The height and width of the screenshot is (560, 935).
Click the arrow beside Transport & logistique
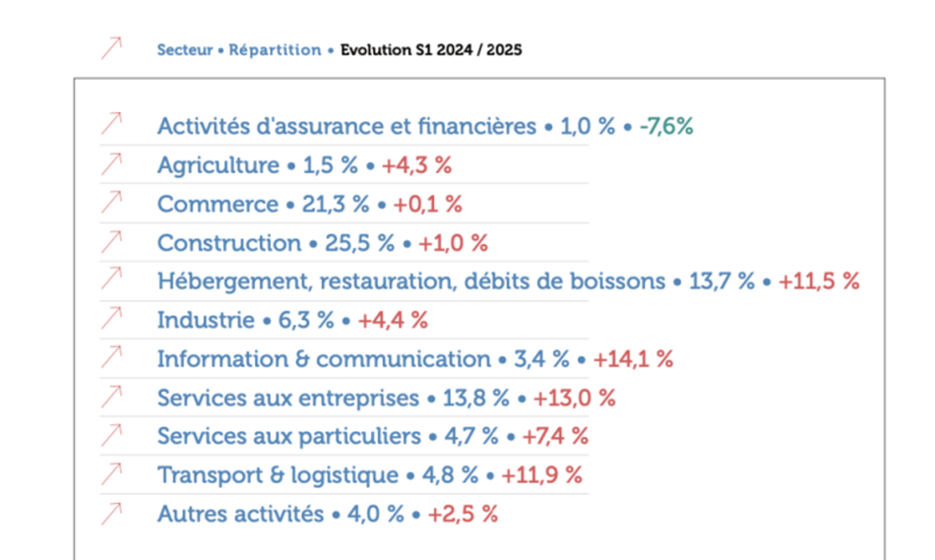pyautogui.click(x=112, y=474)
